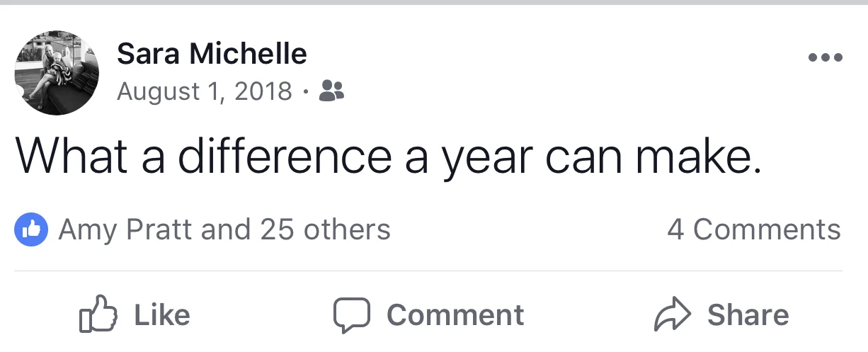Tap the Comment button label
This screenshot has width=868, height=352.
[x=456, y=315]
